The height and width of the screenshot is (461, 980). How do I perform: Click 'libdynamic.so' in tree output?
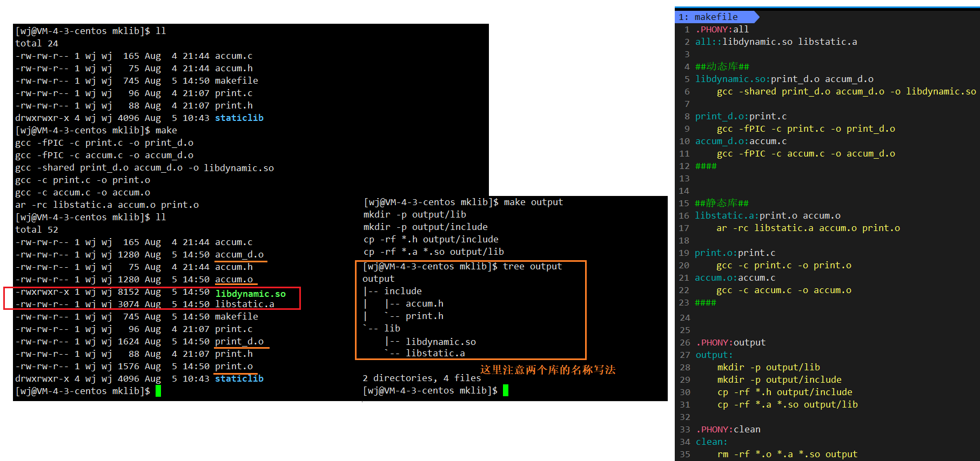point(441,342)
